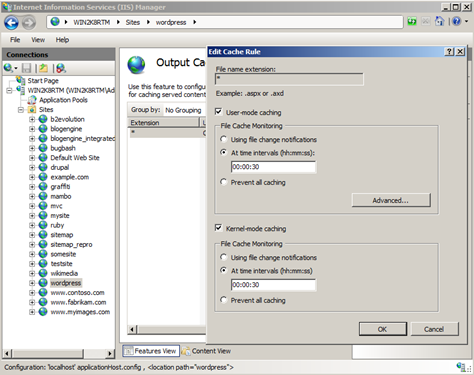Click the www.myimages.com globe icon
Image resolution: width=474 pixels, height=375 pixels.
[43, 312]
